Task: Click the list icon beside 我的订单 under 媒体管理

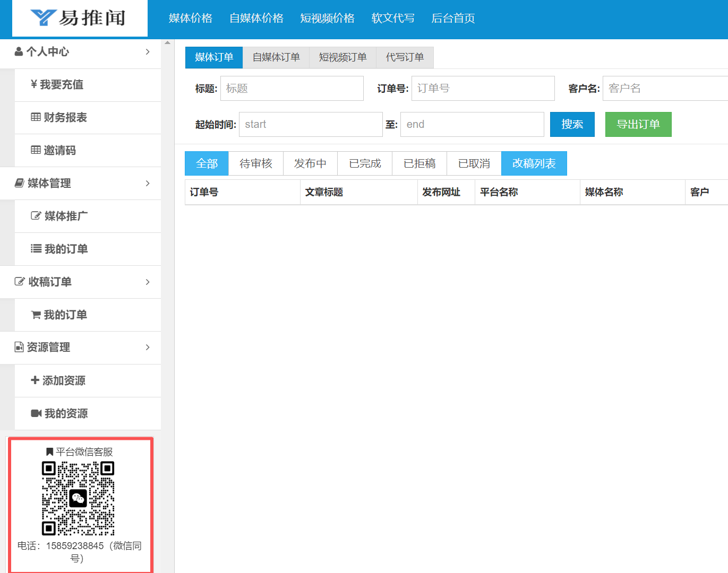Action: 36,249
